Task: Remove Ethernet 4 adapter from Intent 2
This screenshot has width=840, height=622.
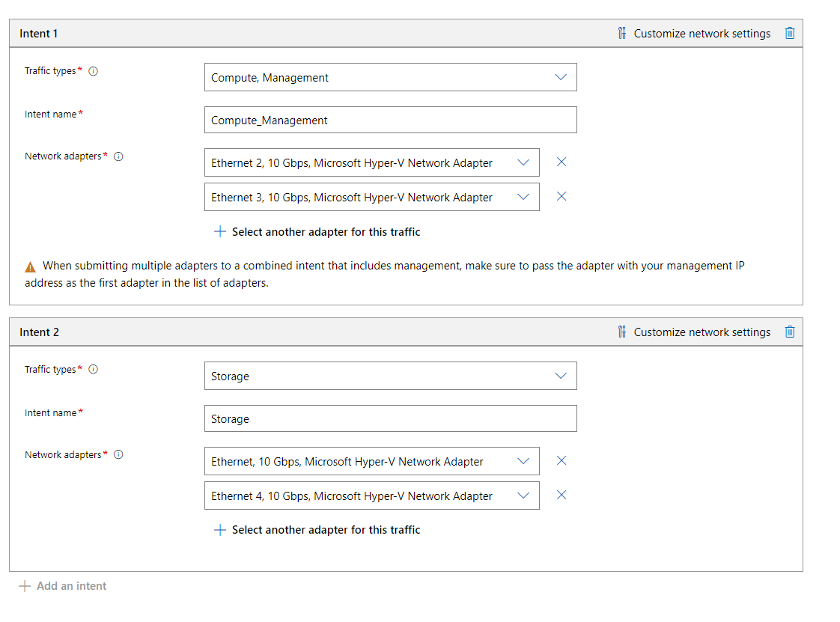Action: [x=561, y=495]
